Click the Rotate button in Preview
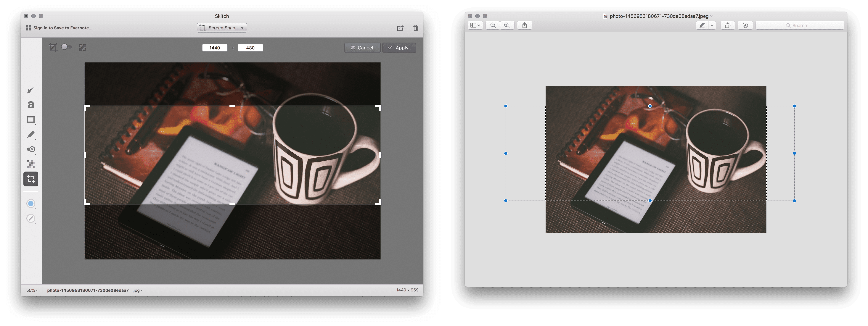Image resolution: width=868 pixels, height=326 pixels. [727, 25]
